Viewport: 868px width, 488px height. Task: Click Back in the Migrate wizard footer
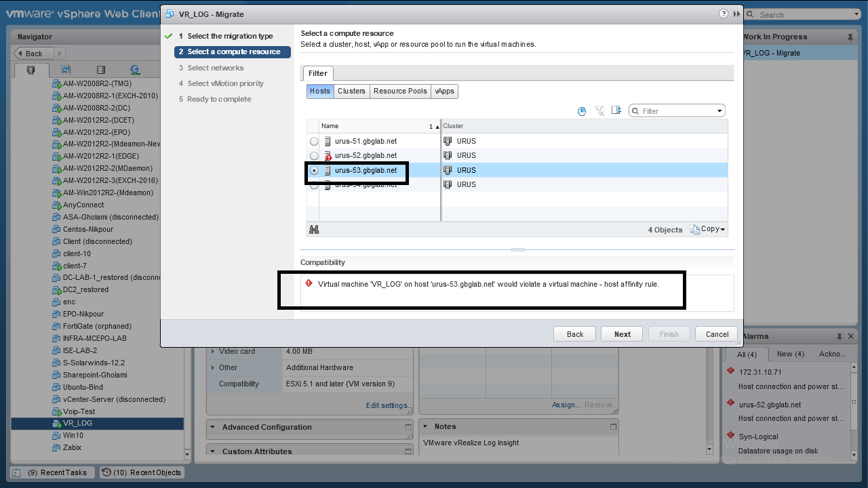(575, 334)
